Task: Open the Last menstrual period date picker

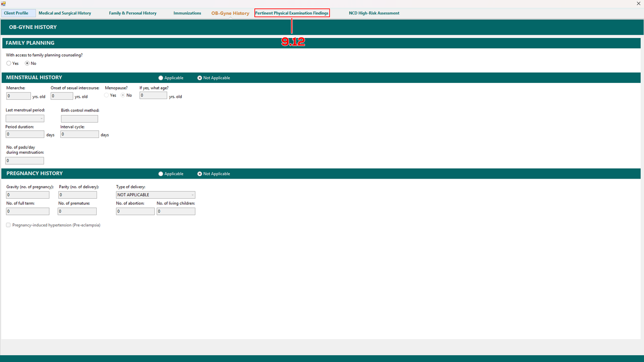Action: (41, 119)
